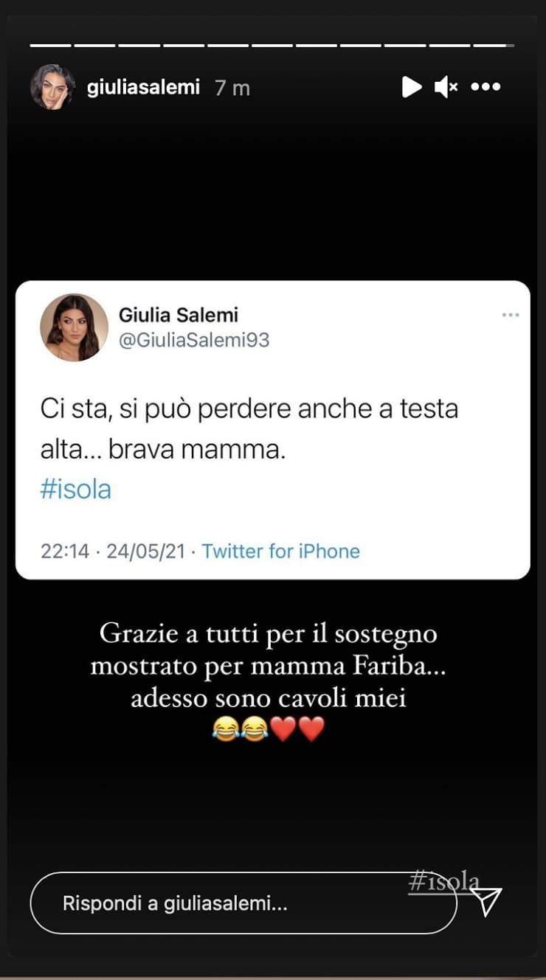Click the 'Grazie a tutti per il sostegno' caption
The height and width of the screenshot is (980, 546).
269,634
